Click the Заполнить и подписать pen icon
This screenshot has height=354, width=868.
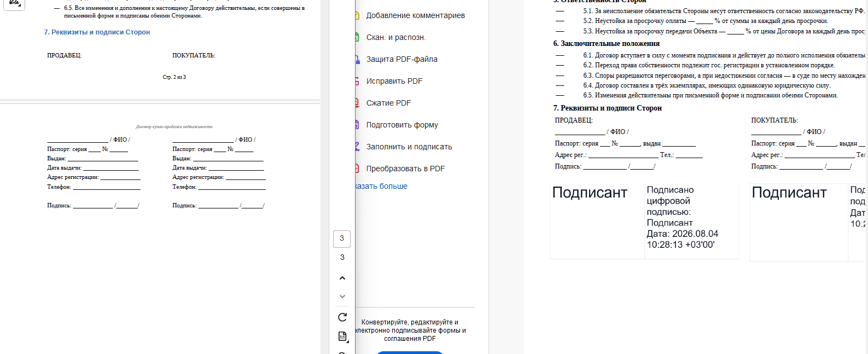click(x=357, y=147)
